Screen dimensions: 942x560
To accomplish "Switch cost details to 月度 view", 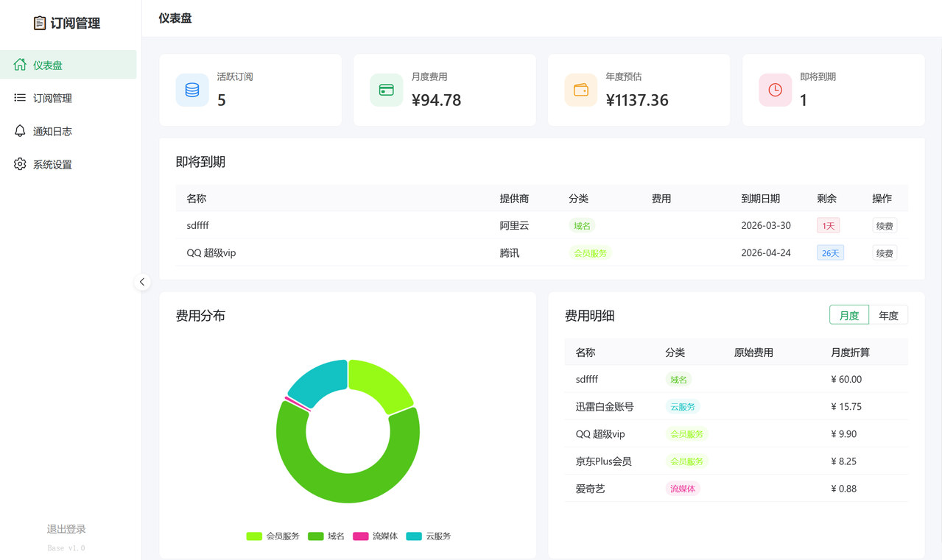I will pyautogui.click(x=849, y=315).
